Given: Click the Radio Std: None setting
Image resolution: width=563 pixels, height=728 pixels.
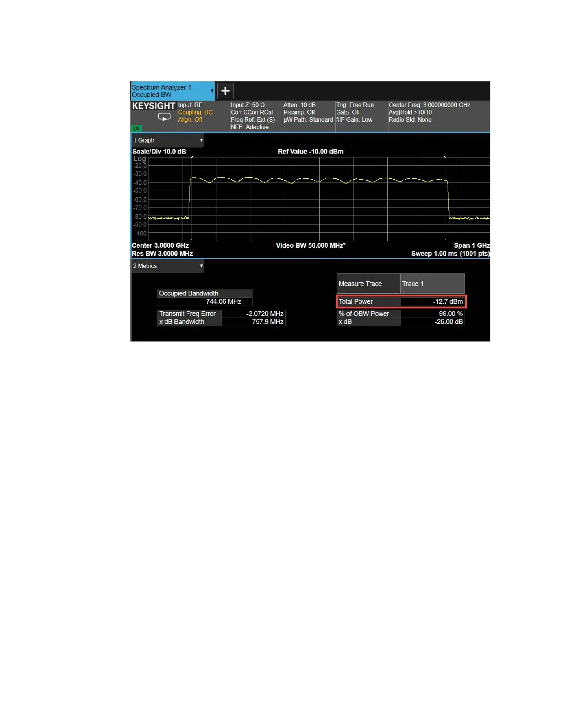Looking at the screenshot, I should [410, 119].
